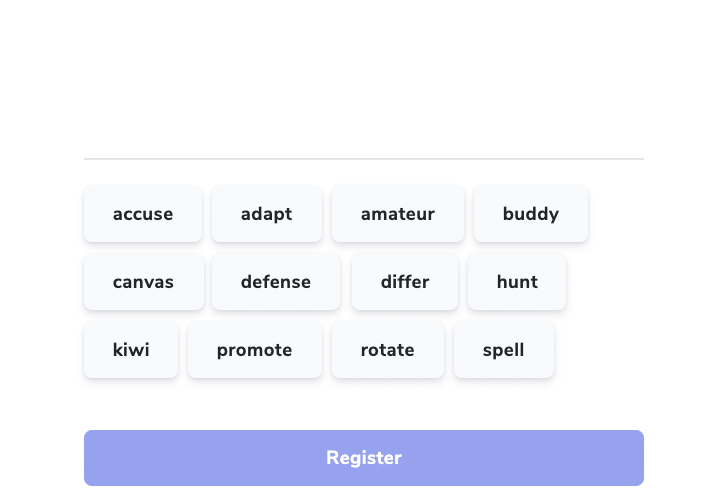
Task: Click the Register button
Action: pyautogui.click(x=363, y=458)
